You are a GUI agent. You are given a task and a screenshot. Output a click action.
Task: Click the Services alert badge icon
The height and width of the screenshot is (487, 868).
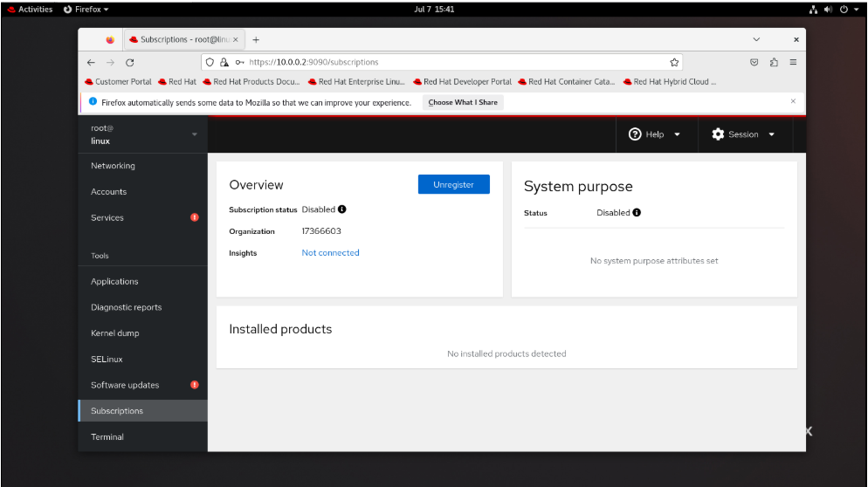pos(195,217)
